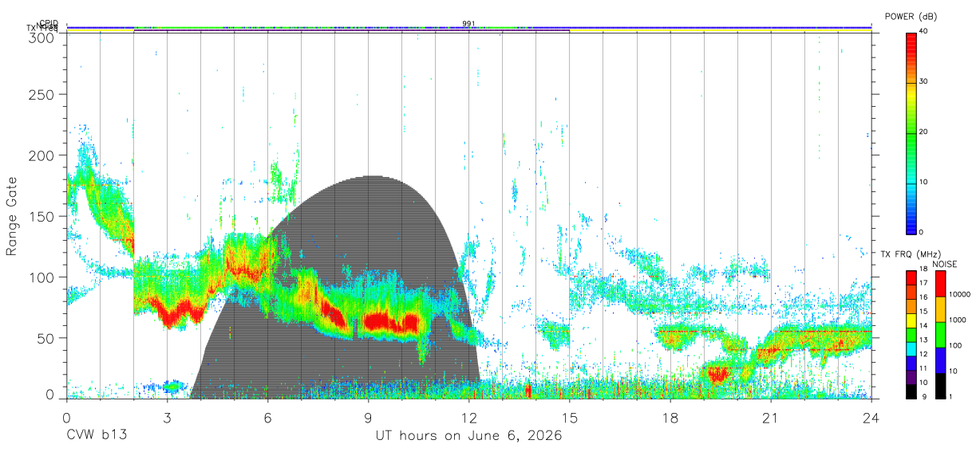Screen dimensions: 980x452
Task: Click the 10000 label in the NOISE legend
Action: pos(959,294)
